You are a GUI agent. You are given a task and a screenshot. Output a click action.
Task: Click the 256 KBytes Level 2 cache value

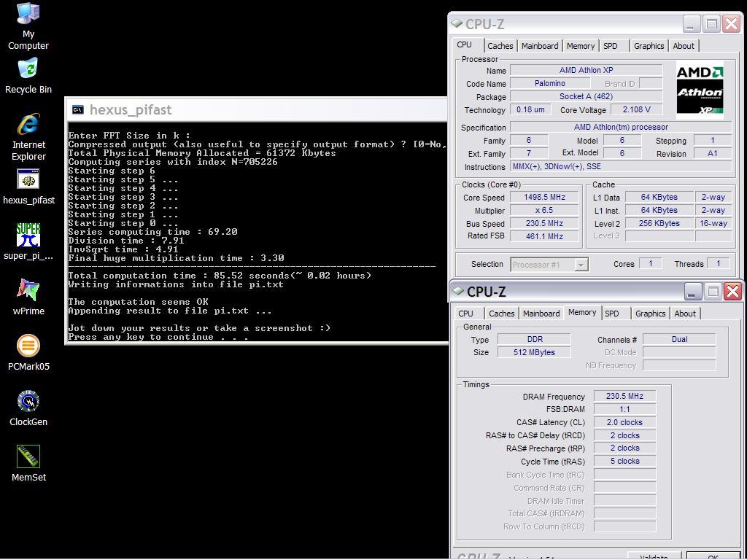pyautogui.click(x=659, y=223)
